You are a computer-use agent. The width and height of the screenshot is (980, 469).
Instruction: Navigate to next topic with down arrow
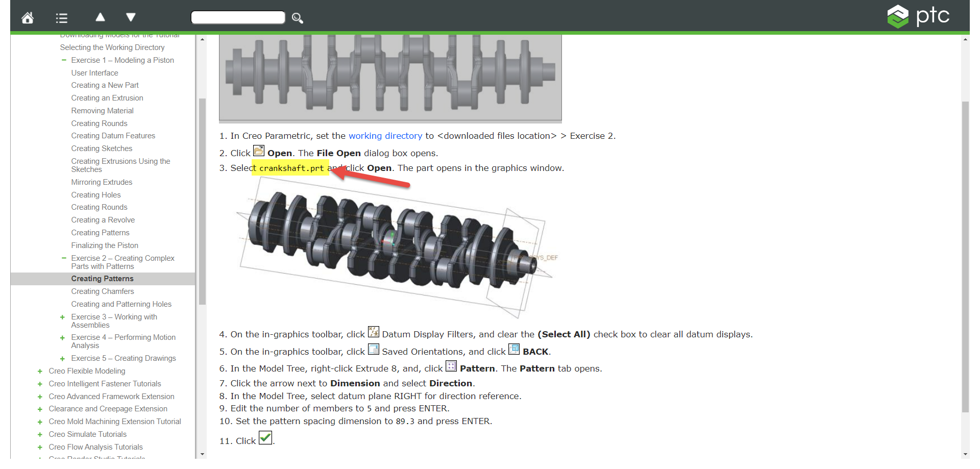[131, 17]
